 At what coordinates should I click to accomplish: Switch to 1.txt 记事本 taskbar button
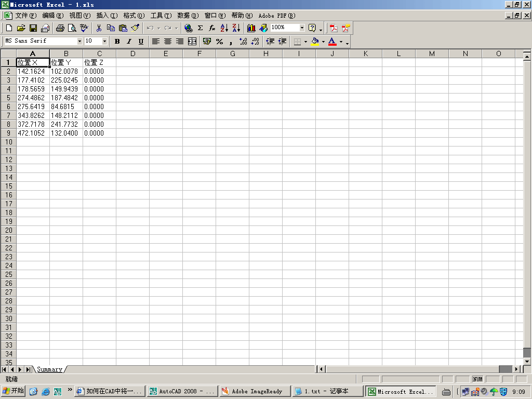point(327,391)
